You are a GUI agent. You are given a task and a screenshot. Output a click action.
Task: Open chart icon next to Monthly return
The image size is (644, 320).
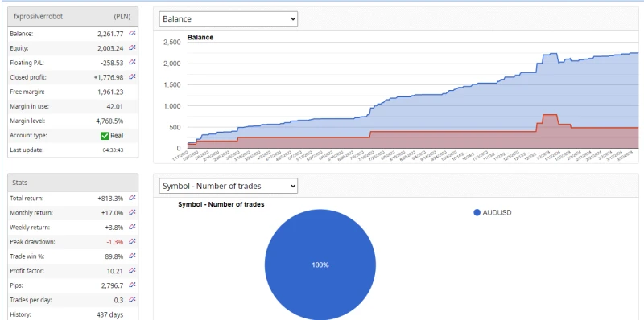[x=132, y=212]
